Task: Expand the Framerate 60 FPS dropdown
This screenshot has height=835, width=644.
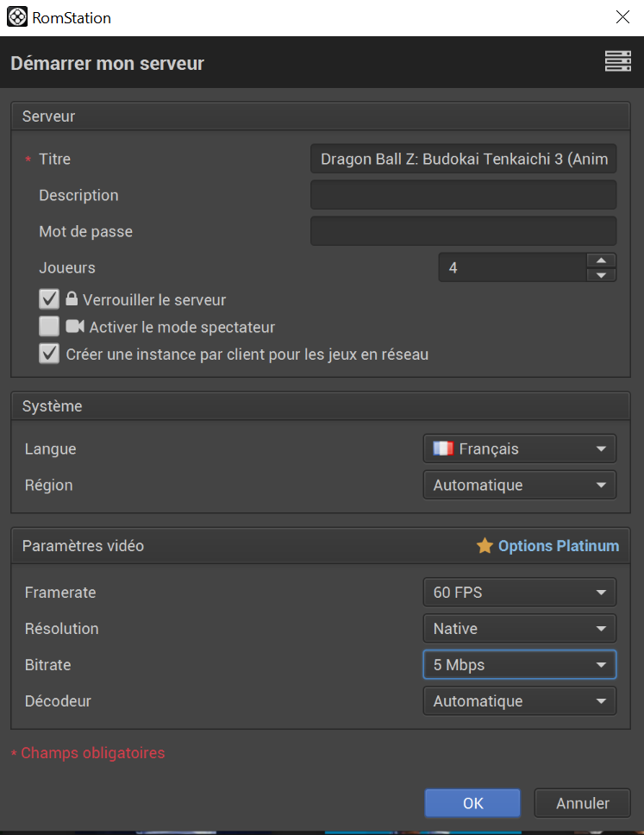Action: pos(520,592)
